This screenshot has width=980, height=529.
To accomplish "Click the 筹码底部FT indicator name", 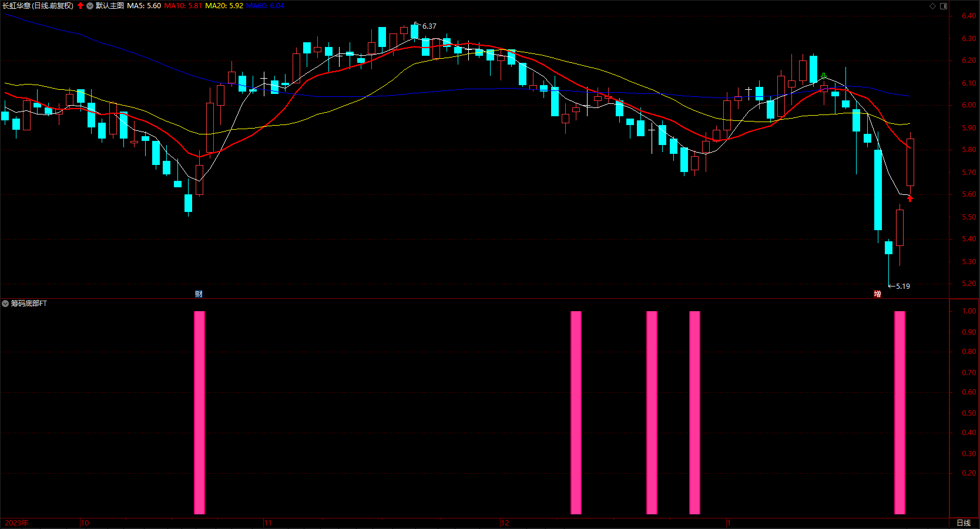I will point(29,304).
